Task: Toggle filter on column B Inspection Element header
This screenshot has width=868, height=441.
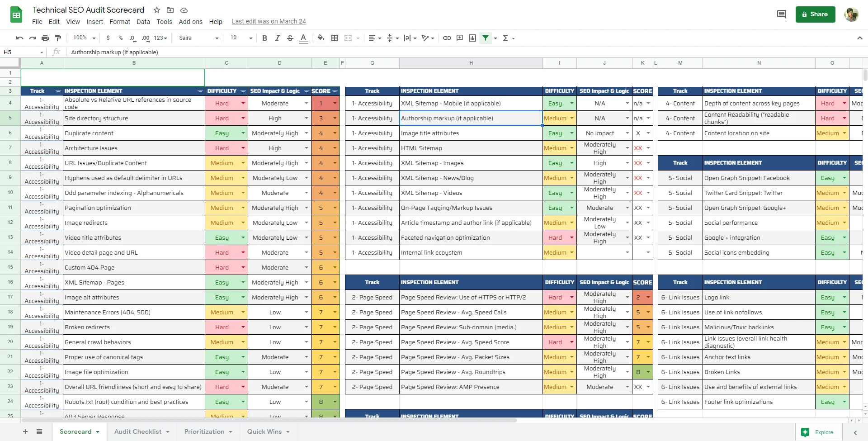Action: [x=200, y=91]
